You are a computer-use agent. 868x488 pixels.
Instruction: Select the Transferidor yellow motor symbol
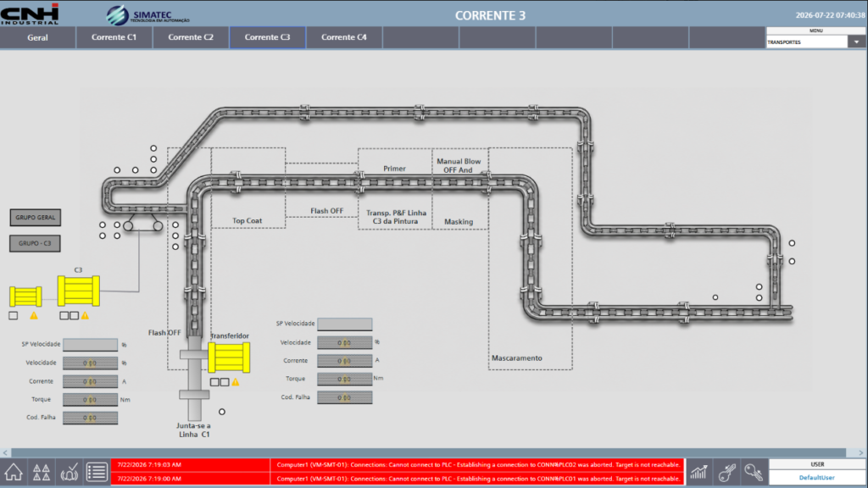pyautogui.click(x=229, y=357)
